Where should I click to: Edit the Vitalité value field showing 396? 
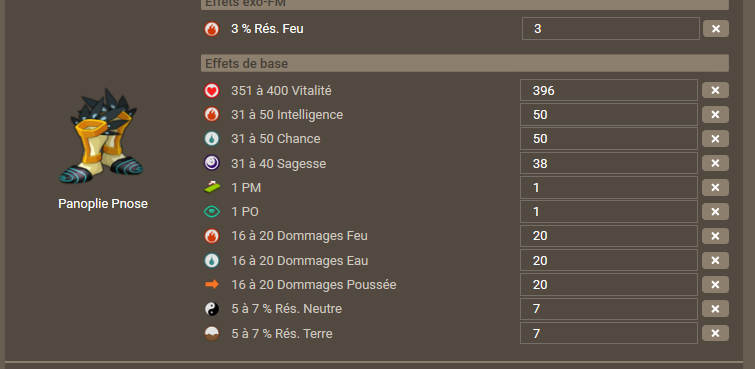609,90
